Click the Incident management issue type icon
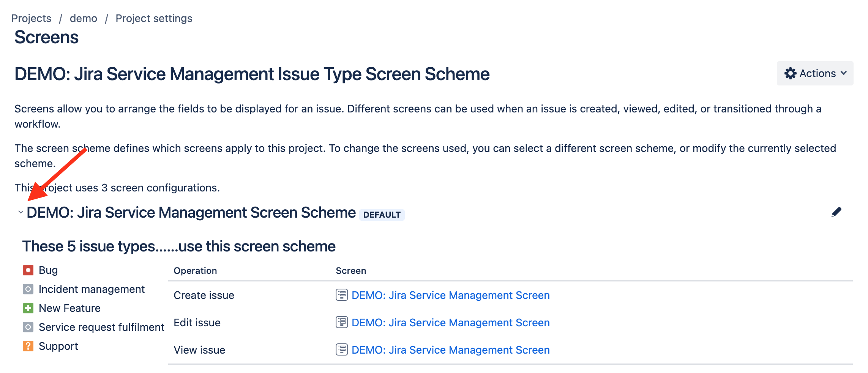The height and width of the screenshot is (373, 868). [28, 289]
